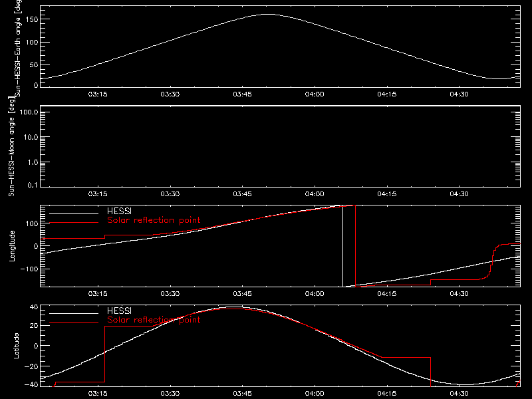Select the -100 tick on Longitude plot
This screenshot has height=399, width=532.
pyautogui.click(x=29, y=269)
